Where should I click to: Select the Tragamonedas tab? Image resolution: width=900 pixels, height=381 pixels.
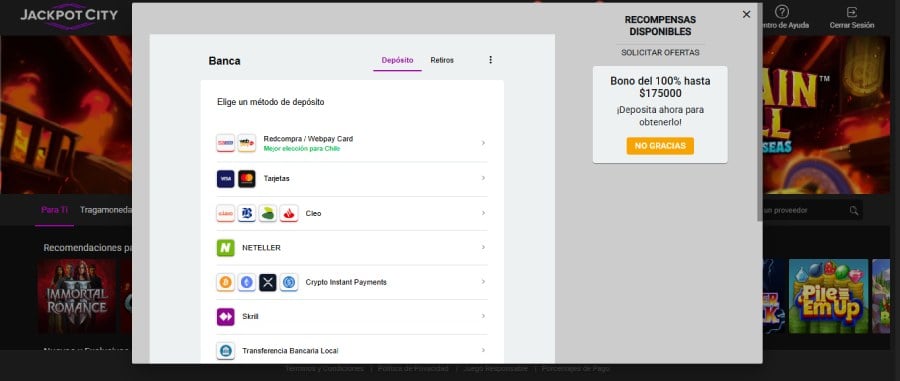(106, 210)
